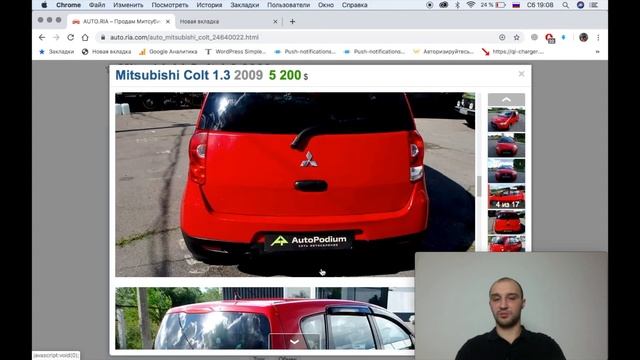Select thumbnail labeled 4 из 17

pyautogui.click(x=506, y=196)
